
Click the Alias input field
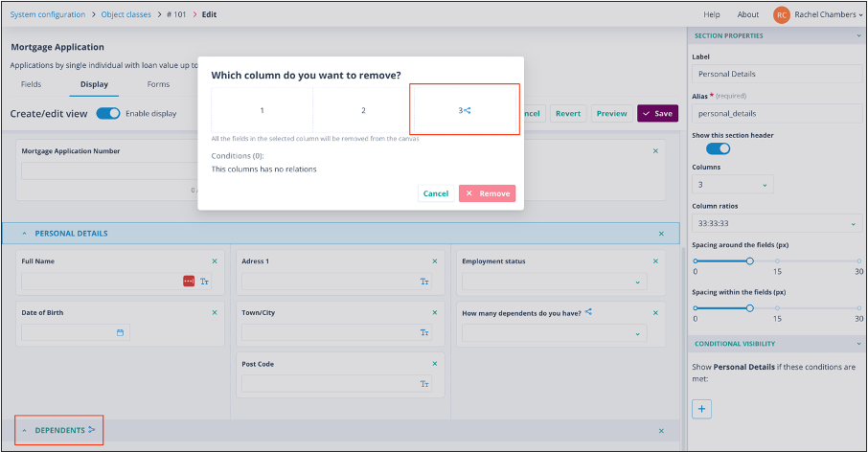(777, 113)
